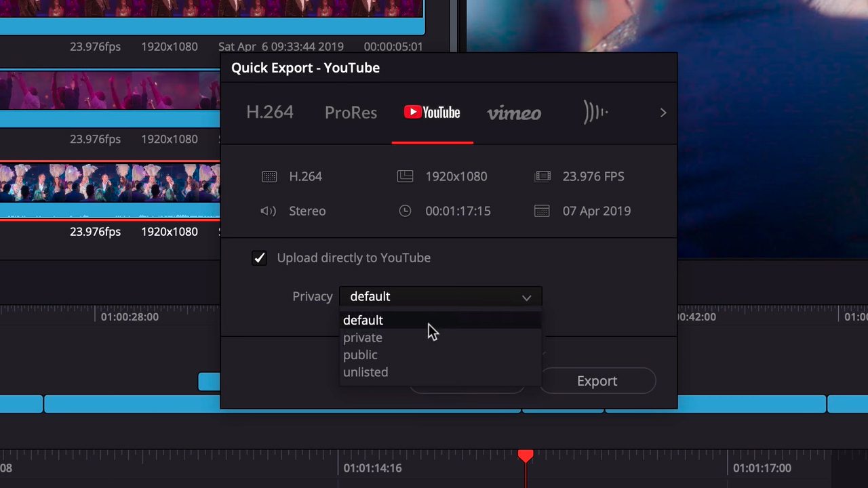Click the H.264 codec keyboard icon
Screen dimensions: 868x488
click(x=269, y=177)
